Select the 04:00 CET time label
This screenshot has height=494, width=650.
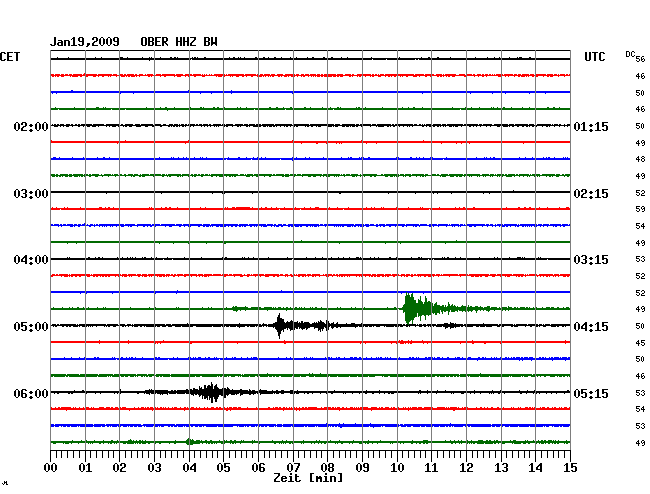coord(31,260)
